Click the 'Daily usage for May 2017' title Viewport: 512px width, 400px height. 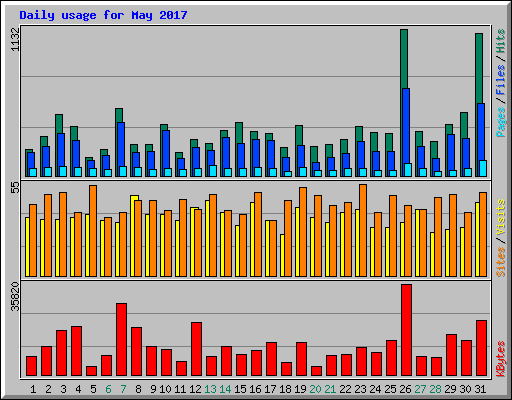tap(103, 15)
